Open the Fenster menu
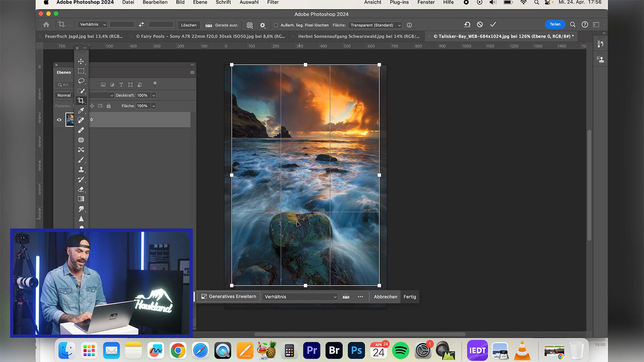The width and height of the screenshot is (644, 362). pyautogui.click(x=426, y=2)
